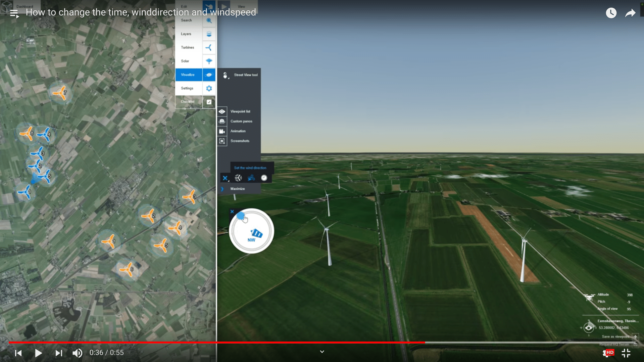This screenshot has height=362, width=644.
Task: Click the compass eye heading icon
Action: pyautogui.click(x=589, y=327)
